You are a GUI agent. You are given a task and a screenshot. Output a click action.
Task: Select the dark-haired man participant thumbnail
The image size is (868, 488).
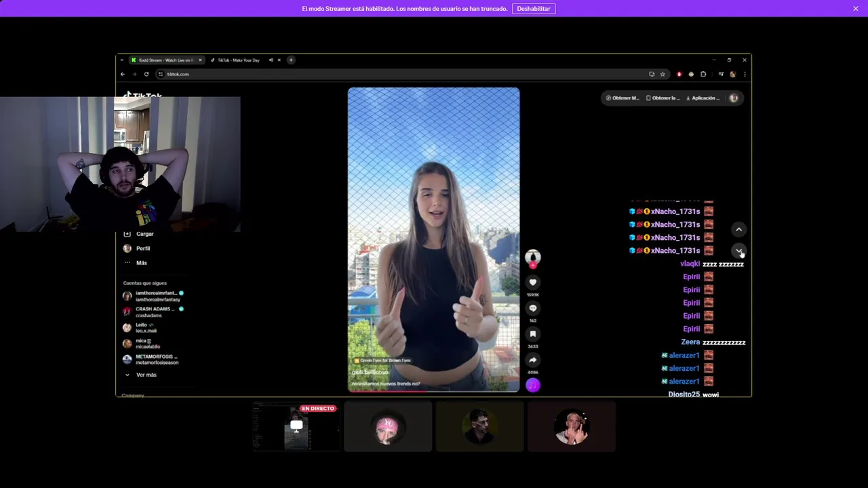(x=479, y=426)
